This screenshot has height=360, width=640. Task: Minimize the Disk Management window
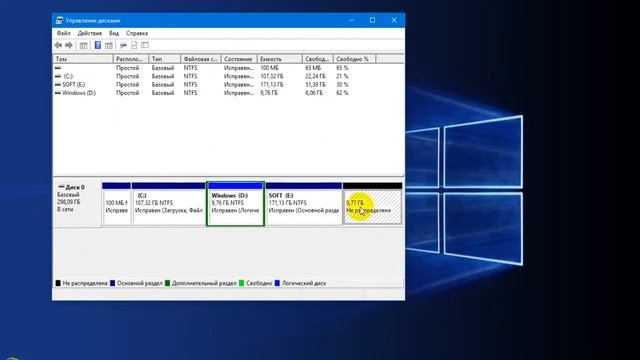tap(351, 20)
